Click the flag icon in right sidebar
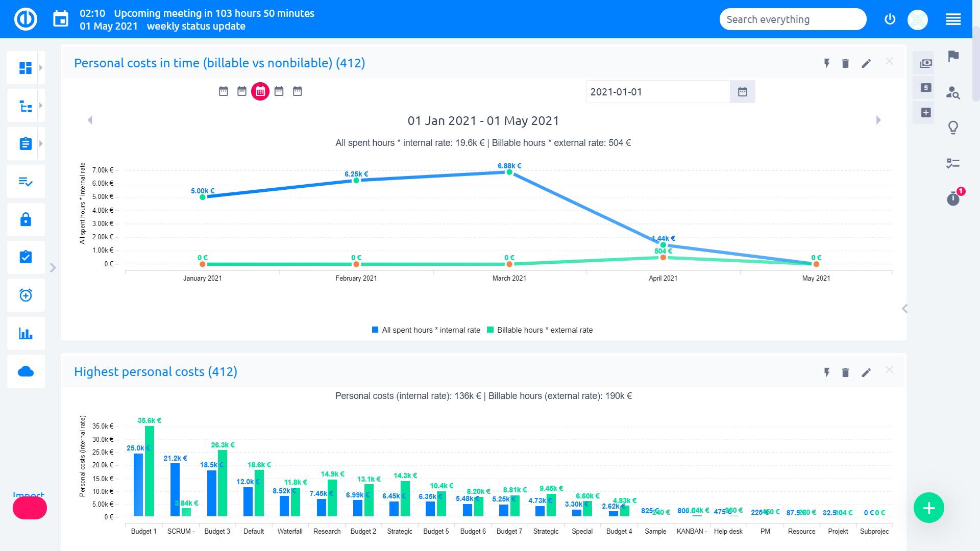Image resolution: width=980 pixels, height=551 pixels. coord(953,56)
